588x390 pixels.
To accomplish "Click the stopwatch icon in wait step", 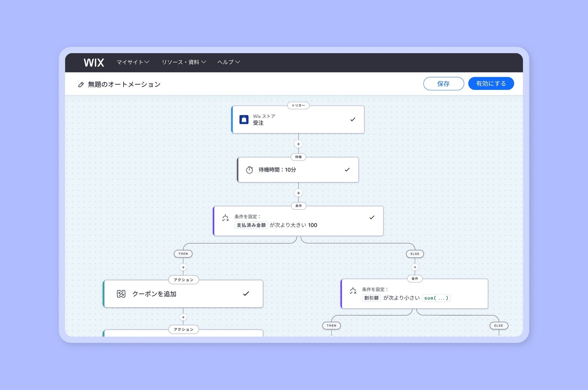I will click(x=249, y=170).
